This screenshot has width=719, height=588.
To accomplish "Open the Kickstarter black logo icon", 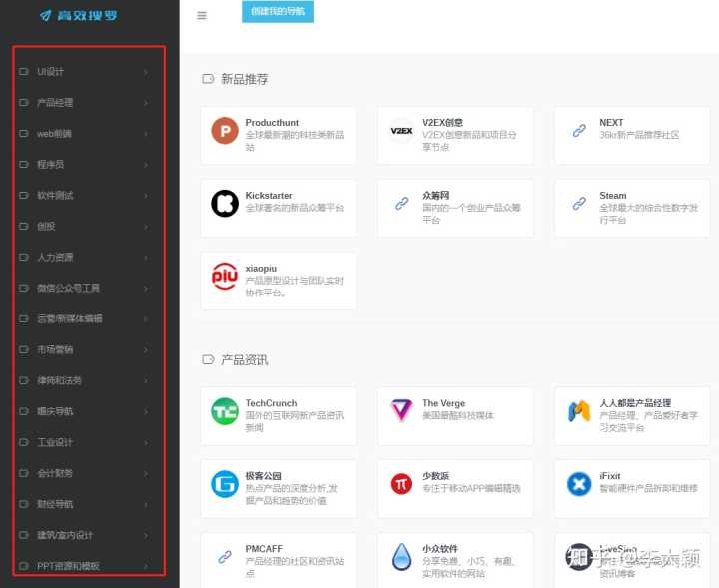I will [225, 203].
